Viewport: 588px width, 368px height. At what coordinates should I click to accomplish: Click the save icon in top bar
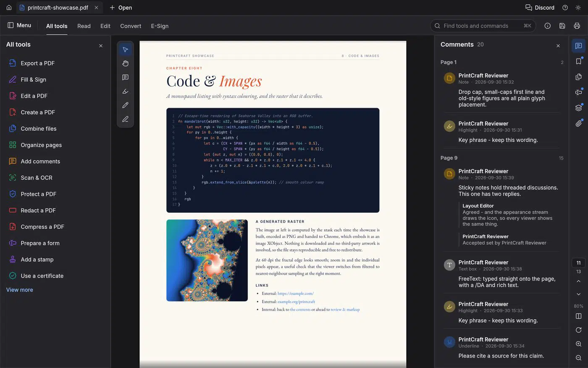562,26
